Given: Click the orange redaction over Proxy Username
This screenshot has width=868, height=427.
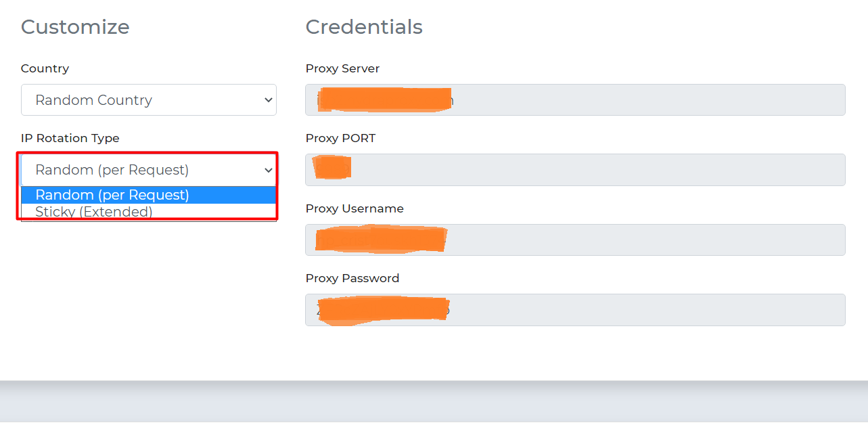Looking at the screenshot, I should [x=380, y=240].
